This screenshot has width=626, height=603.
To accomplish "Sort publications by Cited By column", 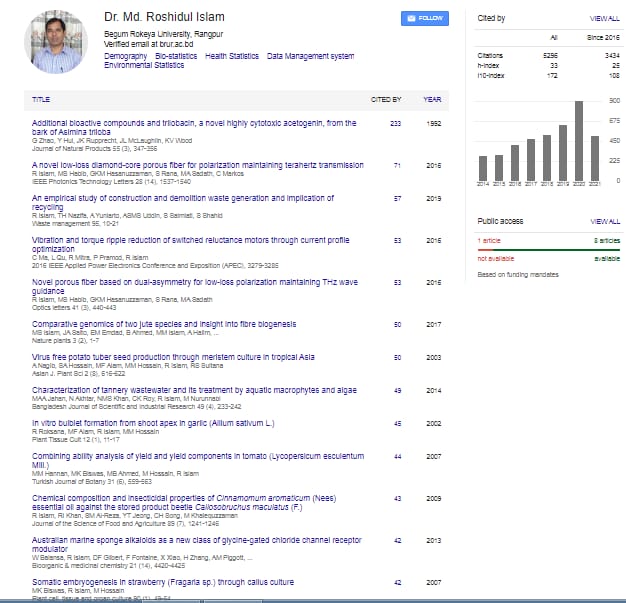I will [x=386, y=100].
